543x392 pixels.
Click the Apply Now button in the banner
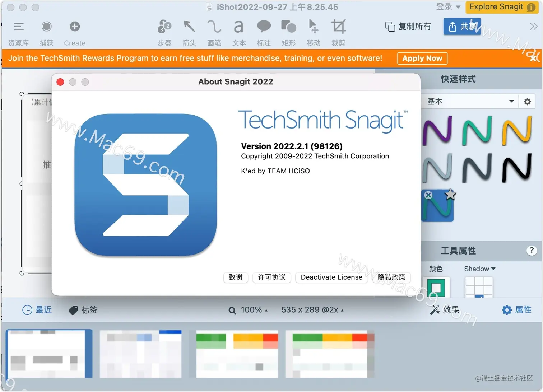click(x=422, y=58)
